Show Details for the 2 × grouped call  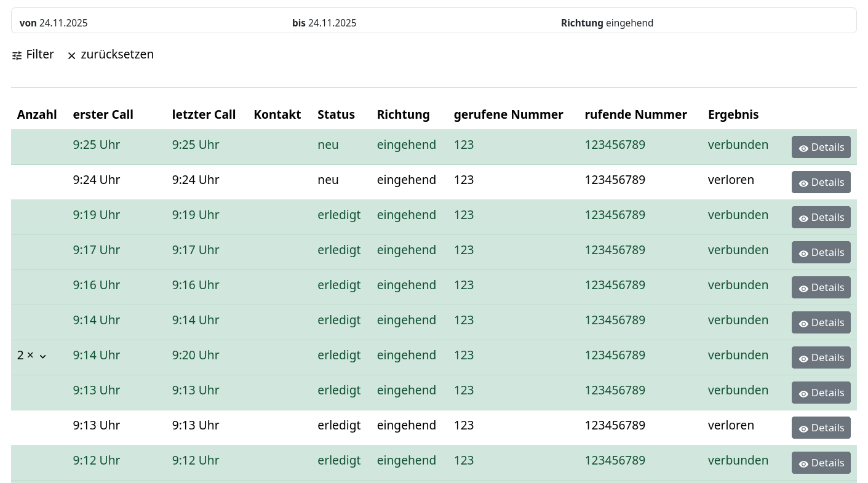(821, 358)
